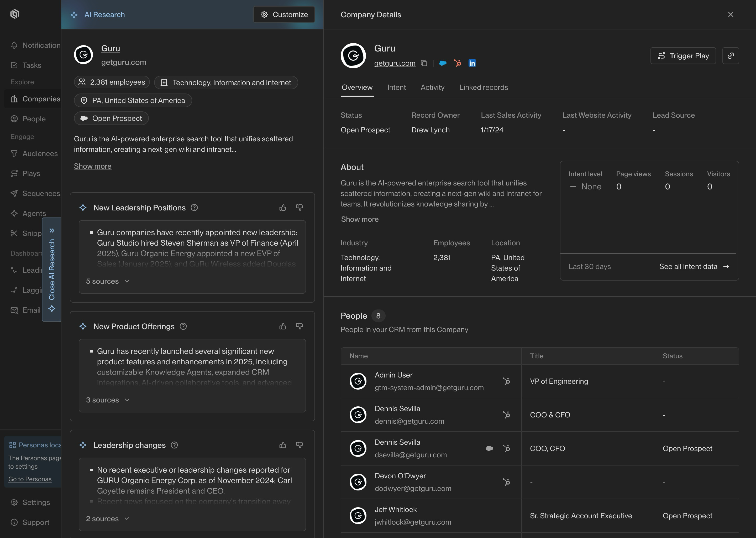Switch to the Intent tab
The height and width of the screenshot is (538, 756).
coord(396,87)
